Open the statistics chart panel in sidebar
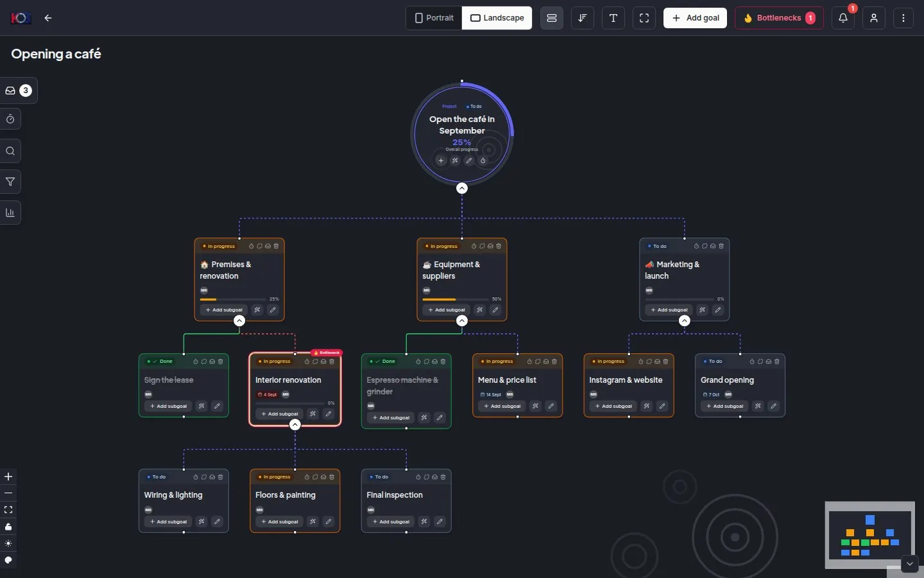This screenshot has height=578, width=924. pos(10,213)
